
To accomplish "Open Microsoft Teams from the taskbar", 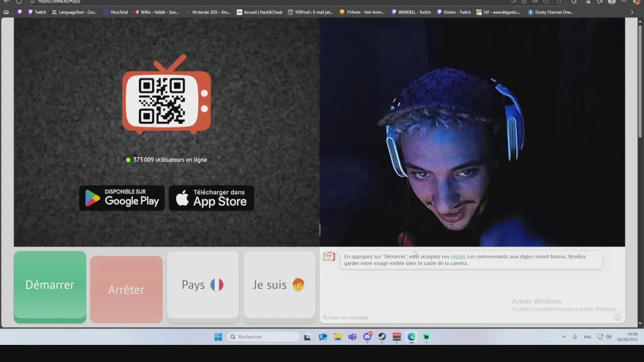I will (x=352, y=337).
